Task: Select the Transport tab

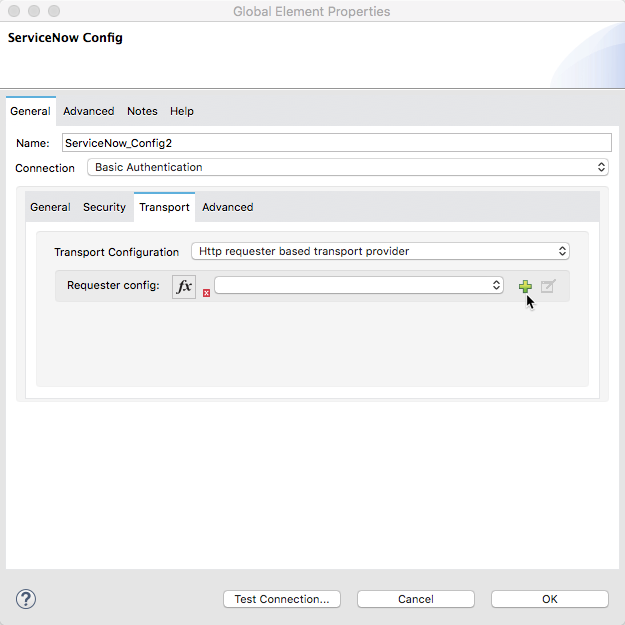Action: pos(164,207)
